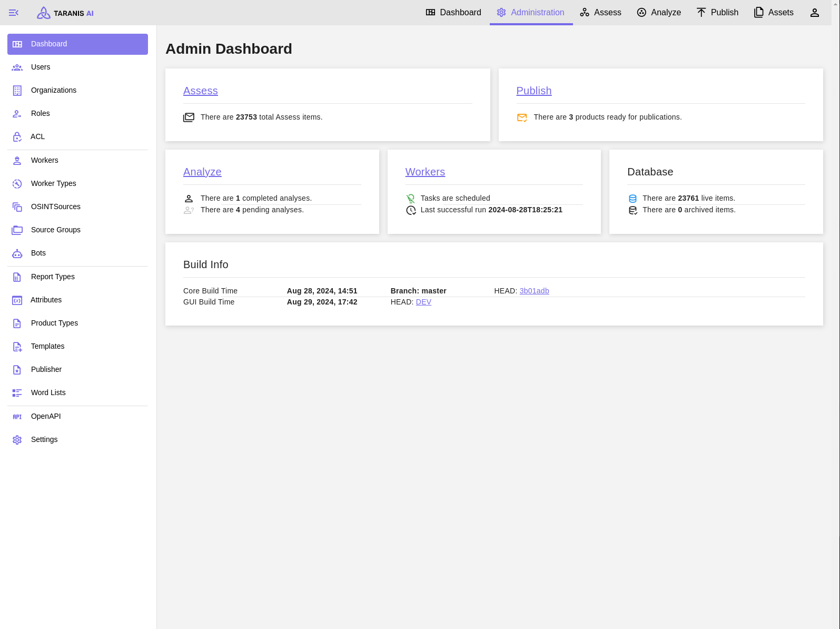Click the Taranis AI logo
Screen dimensions: 840x629
(65, 13)
